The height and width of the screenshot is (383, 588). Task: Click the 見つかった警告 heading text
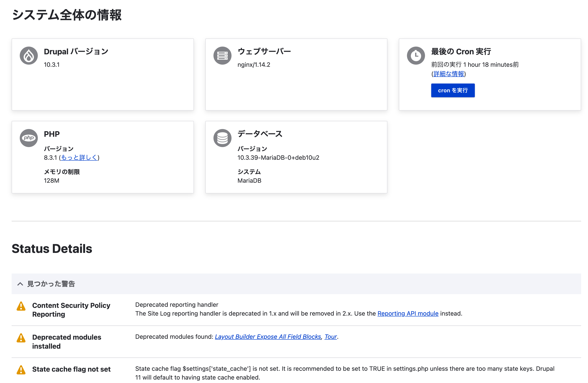click(x=51, y=284)
